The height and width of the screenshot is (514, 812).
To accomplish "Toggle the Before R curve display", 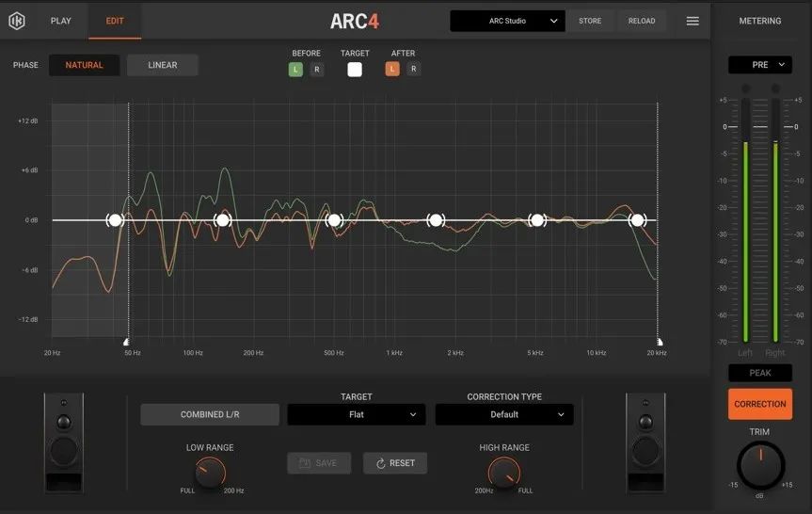I will (317, 70).
